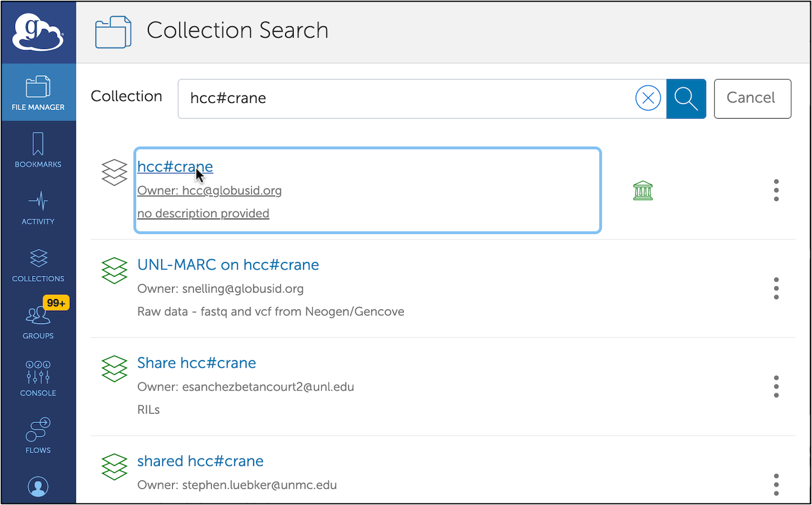Open Bookmarks in the sidebar

38,150
